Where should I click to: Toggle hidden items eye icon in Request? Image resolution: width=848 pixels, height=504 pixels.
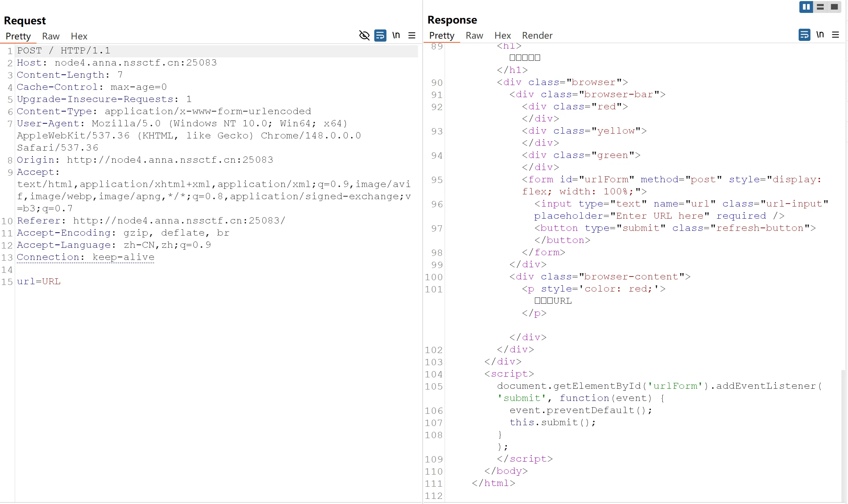pos(364,35)
